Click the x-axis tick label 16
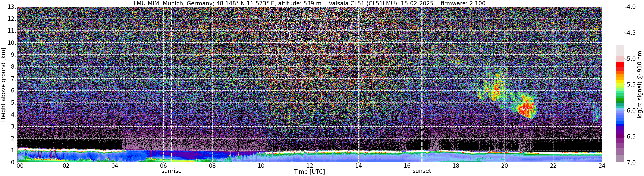644x176 pixels. click(407, 166)
